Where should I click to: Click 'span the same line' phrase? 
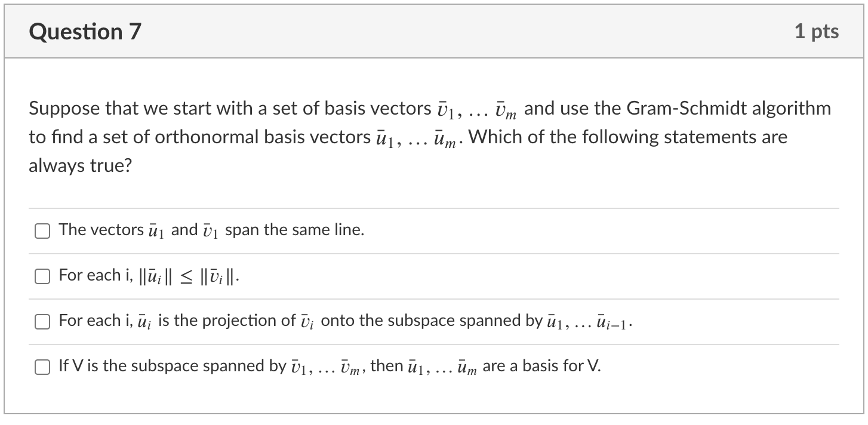coord(294,230)
